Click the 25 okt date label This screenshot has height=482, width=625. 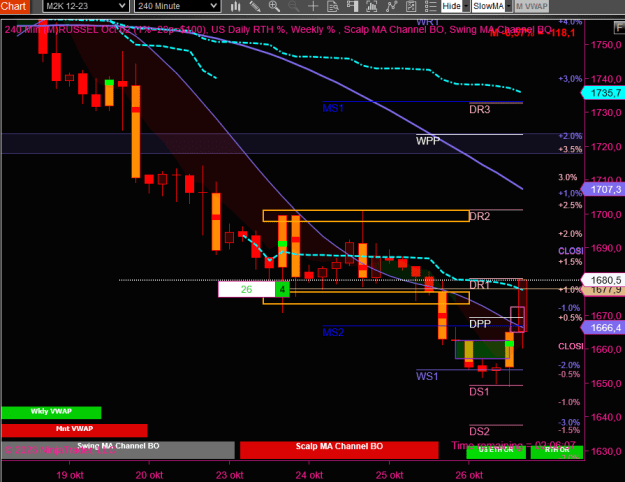tap(389, 475)
